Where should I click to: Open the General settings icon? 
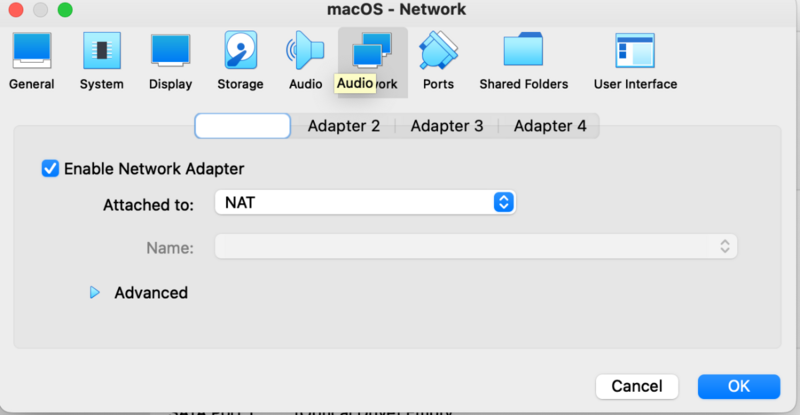pyautogui.click(x=32, y=51)
